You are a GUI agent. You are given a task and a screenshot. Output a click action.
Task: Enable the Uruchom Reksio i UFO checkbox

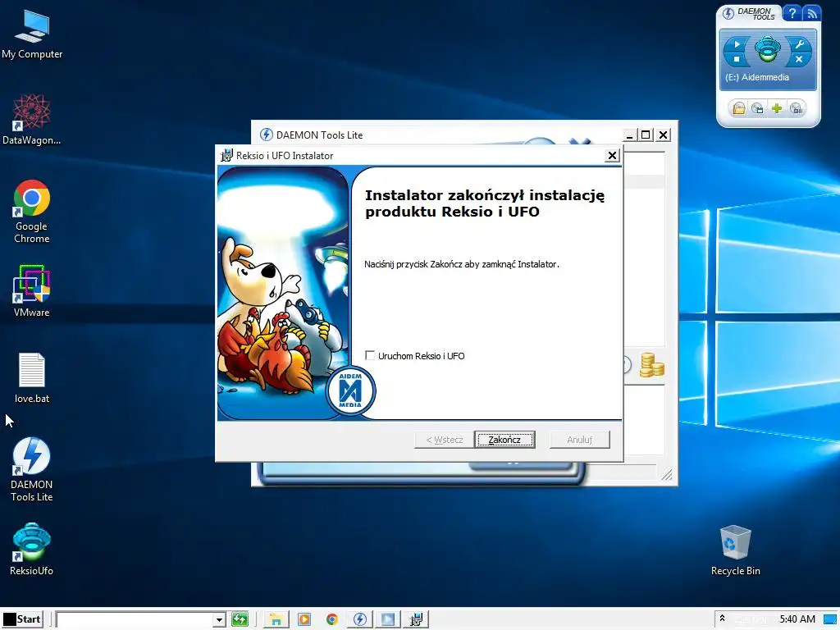(x=370, y=355)
